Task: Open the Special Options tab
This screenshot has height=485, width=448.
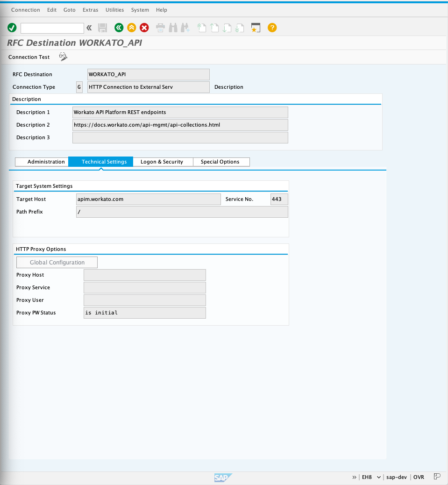Action: pyautogui.click(x=220, y=162)
